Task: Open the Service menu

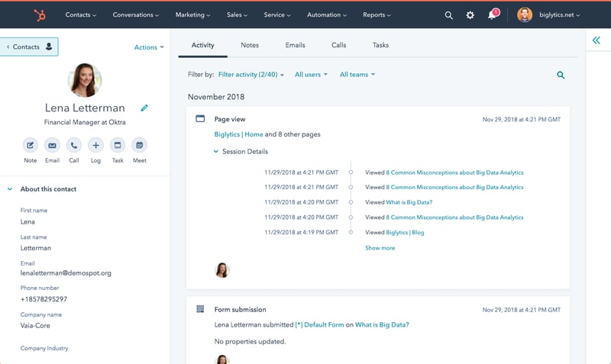Action: 277,14
